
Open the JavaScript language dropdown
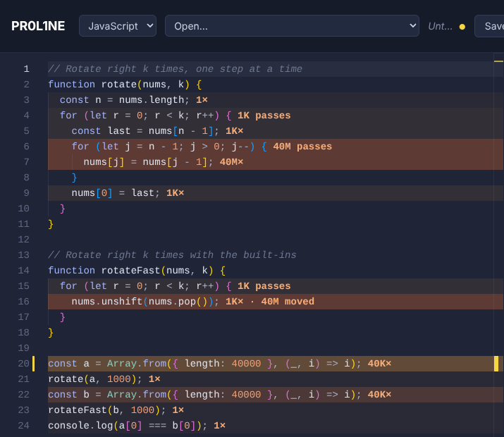(x=118, y=25)
